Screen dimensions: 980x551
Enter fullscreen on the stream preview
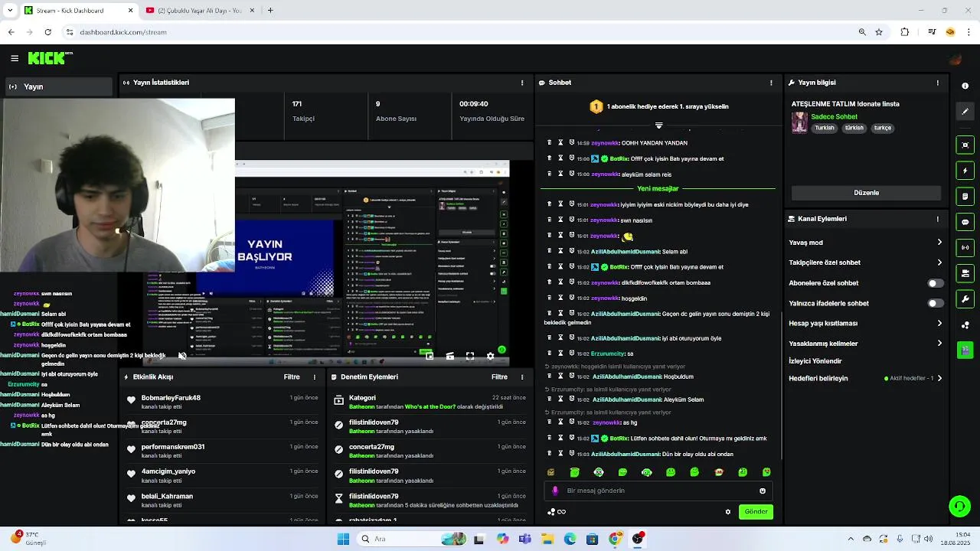point(470,356)
